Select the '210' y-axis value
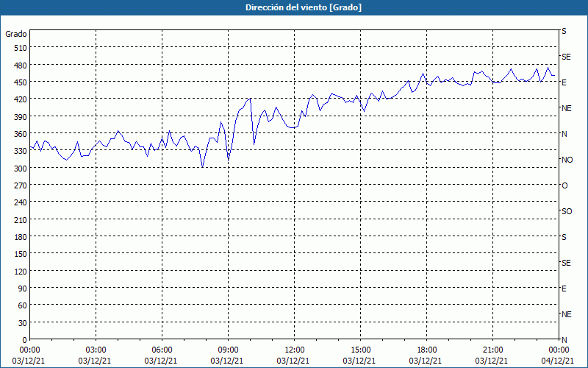 (21, 220)
